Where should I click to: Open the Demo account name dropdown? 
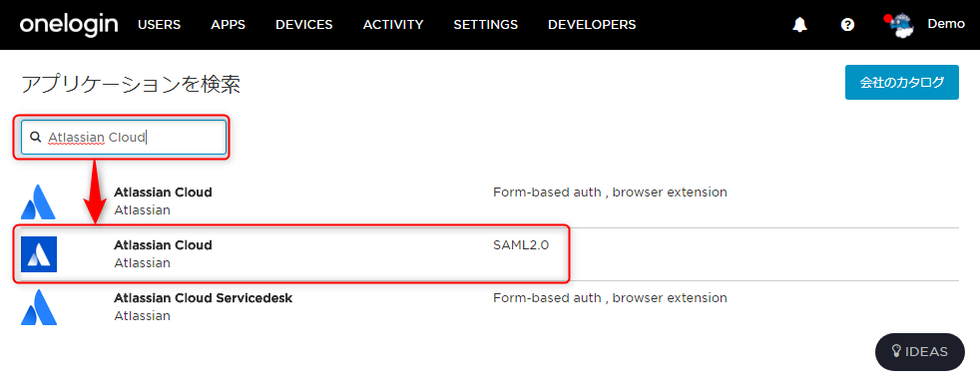click(946, 24)
